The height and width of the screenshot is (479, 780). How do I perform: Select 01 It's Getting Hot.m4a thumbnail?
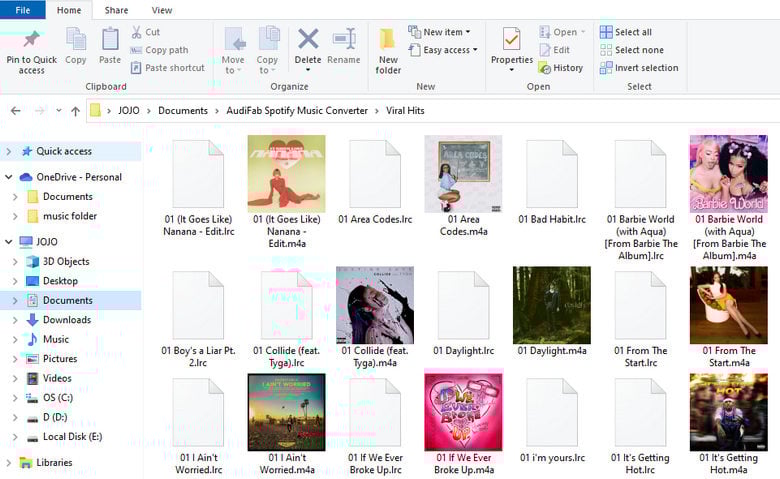[x=729, y=413]
